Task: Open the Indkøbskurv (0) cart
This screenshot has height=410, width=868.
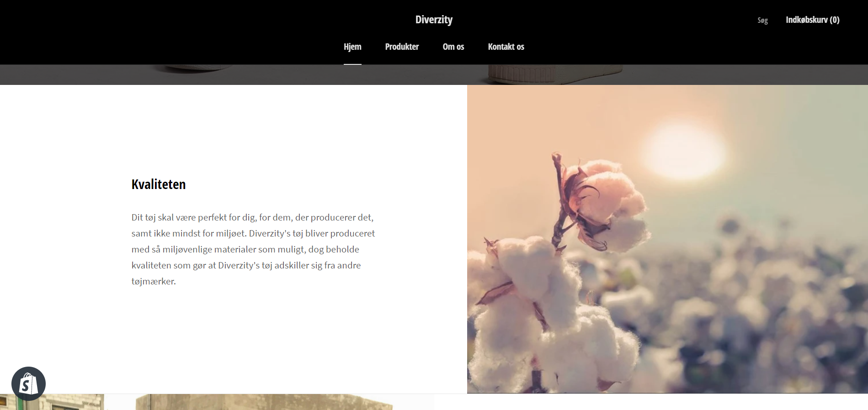Action: 812,20
